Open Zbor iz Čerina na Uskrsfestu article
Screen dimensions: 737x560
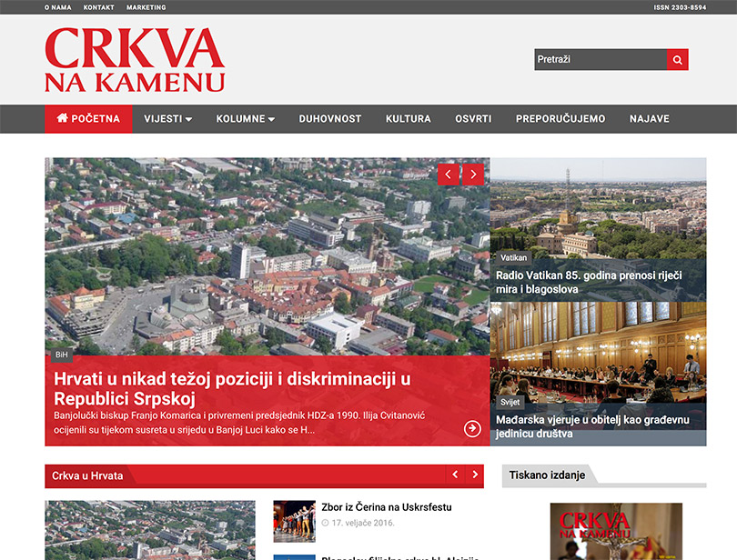(x=387, y=507)
